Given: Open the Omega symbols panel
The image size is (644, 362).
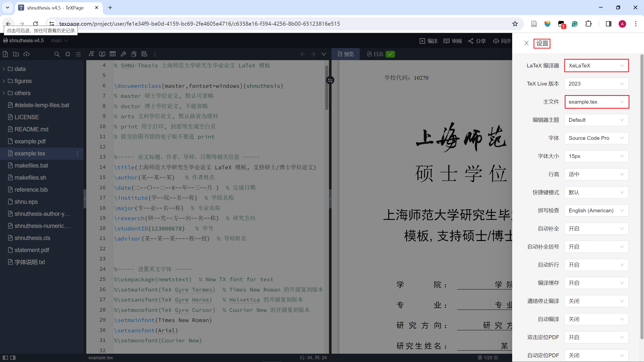Looking at the screenshot, I should [x=68, y=54].
